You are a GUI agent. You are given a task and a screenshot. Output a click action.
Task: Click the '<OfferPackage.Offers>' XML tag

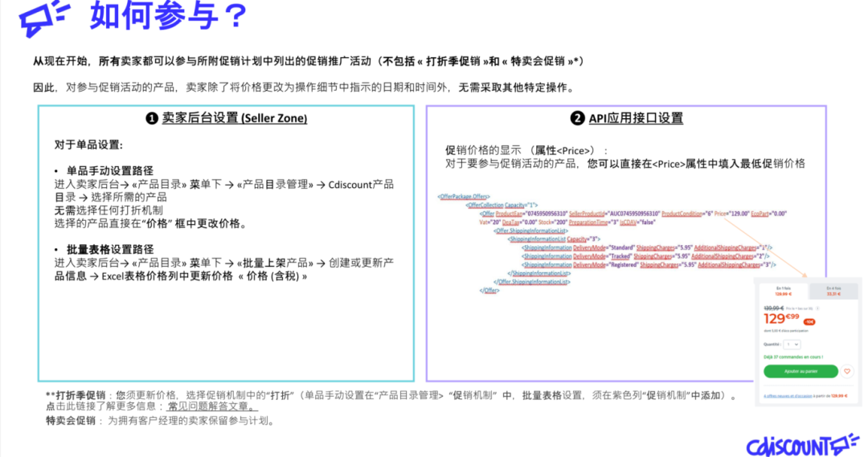pyautogui.click(x=464, y=197)
